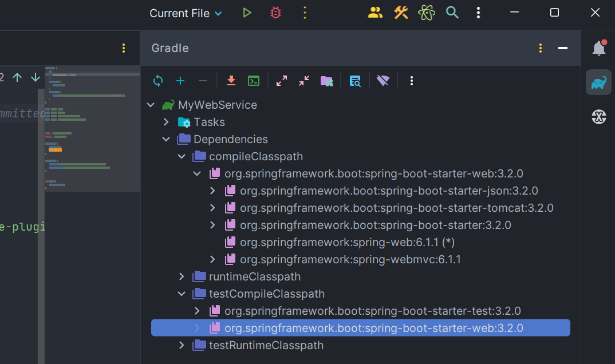
Task: Open Search Everywhere magnifier icon
Action: point(452,13)
